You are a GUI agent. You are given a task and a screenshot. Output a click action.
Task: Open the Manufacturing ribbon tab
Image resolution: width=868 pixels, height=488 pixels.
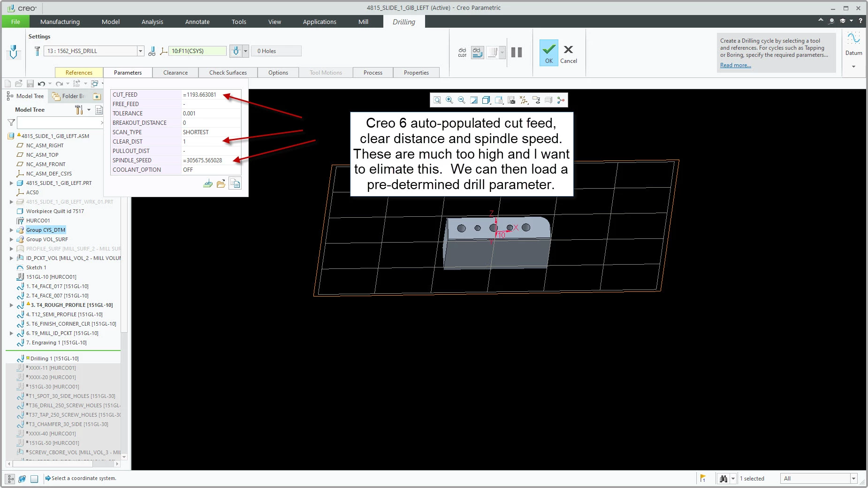coord(60,22)
